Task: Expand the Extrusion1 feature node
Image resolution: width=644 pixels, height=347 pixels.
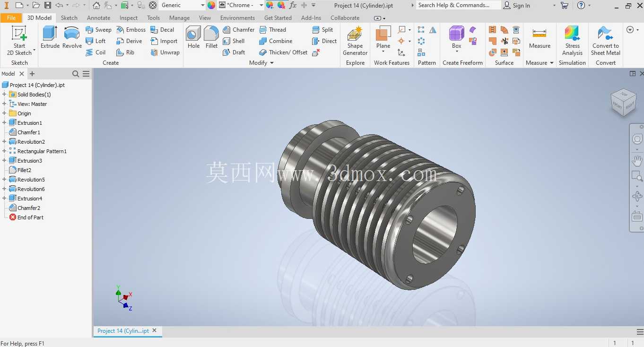Action: pos(4,123)
